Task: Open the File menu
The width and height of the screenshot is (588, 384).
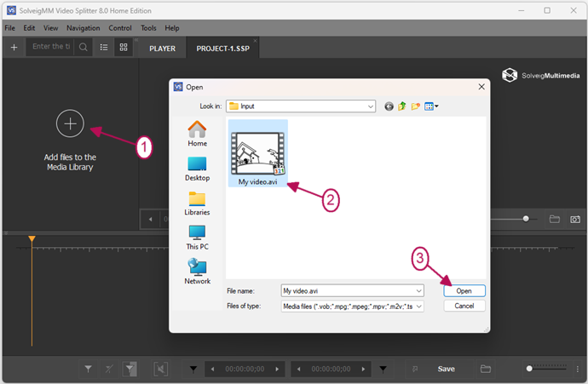Action: 9,28
